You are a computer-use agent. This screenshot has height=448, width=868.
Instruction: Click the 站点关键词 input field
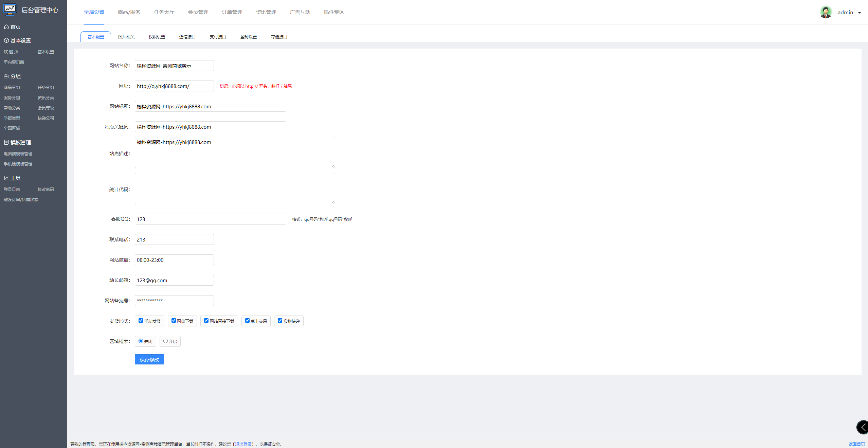[x=211, y=127]
